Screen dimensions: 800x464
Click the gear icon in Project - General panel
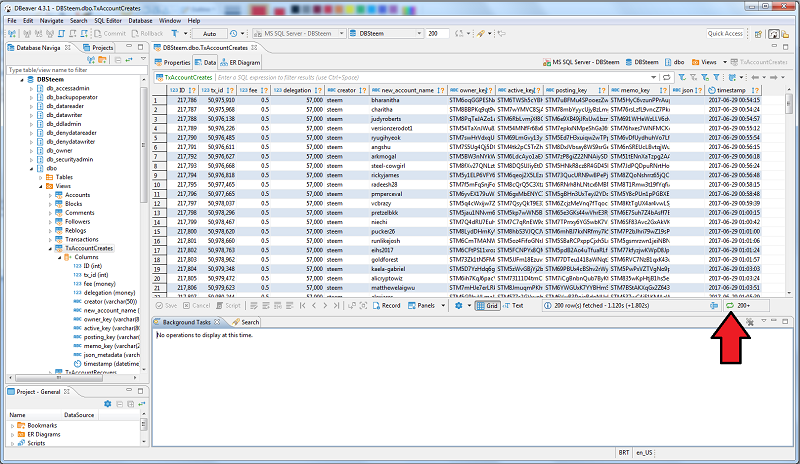pos(108,404)
